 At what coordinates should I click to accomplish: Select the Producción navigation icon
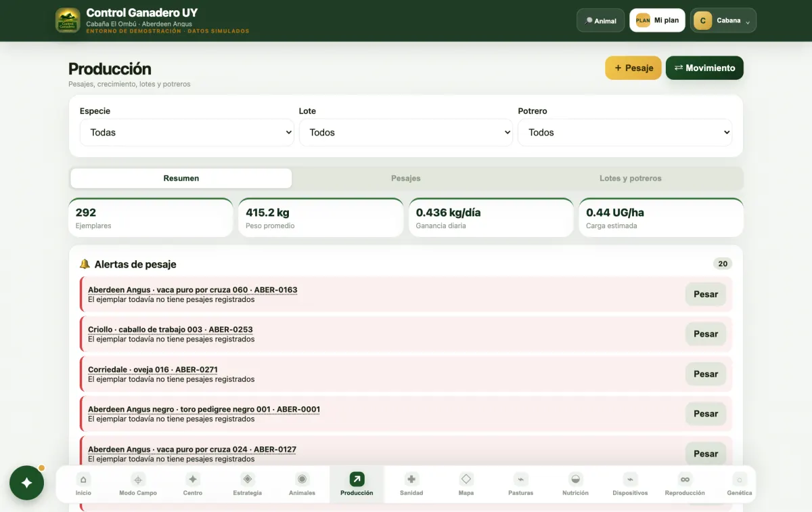[357, 479]
